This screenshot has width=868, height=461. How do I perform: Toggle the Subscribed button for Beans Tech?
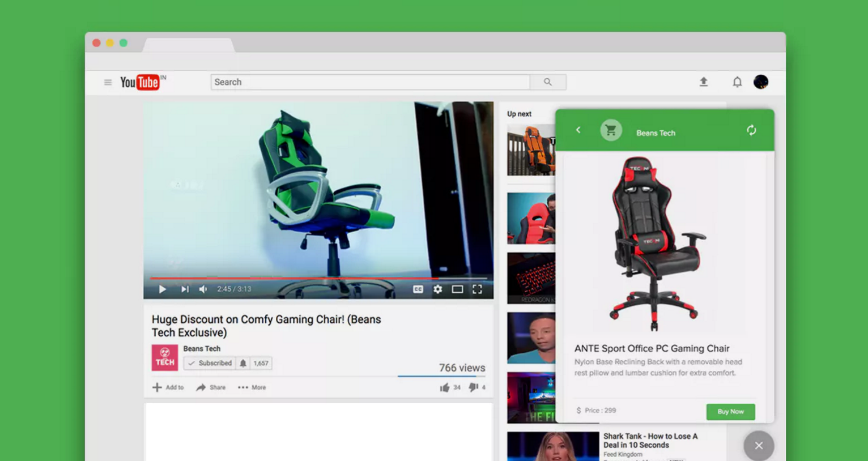[x=211, y=363]
